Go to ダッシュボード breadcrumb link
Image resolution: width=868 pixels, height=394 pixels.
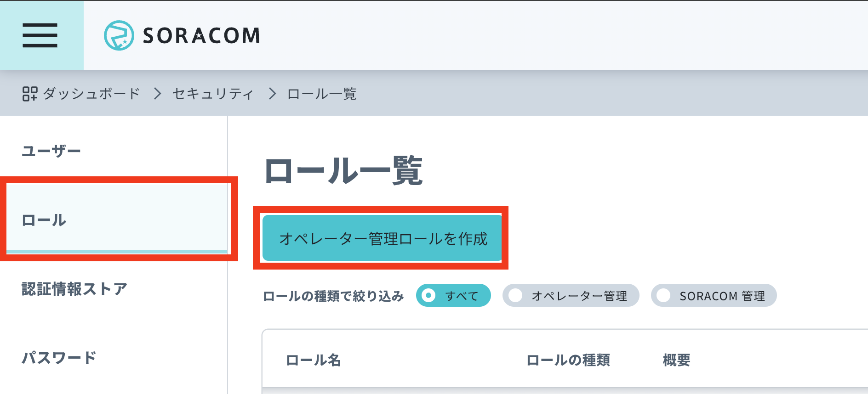pos(91,94)
